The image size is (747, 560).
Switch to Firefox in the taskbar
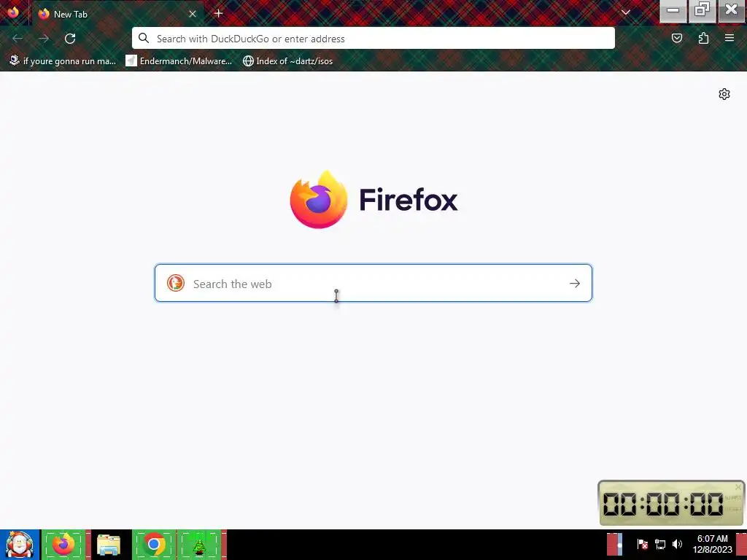(65, 545)
